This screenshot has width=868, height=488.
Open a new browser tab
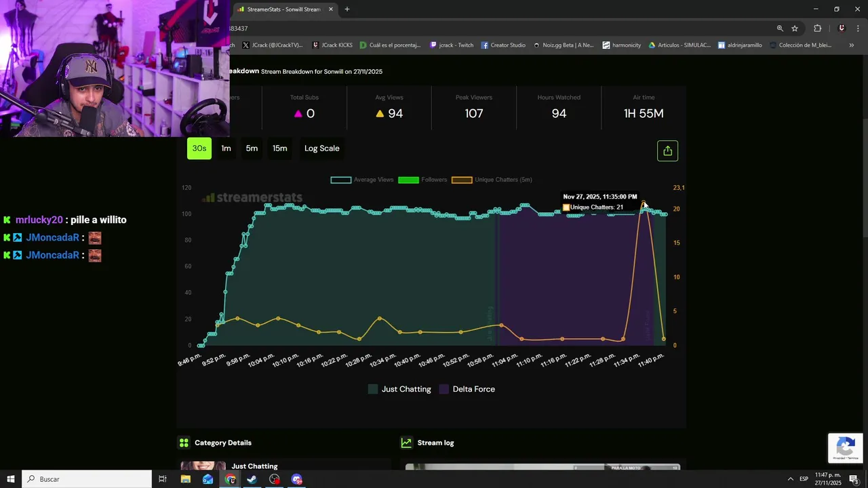[x=347, y=9]
